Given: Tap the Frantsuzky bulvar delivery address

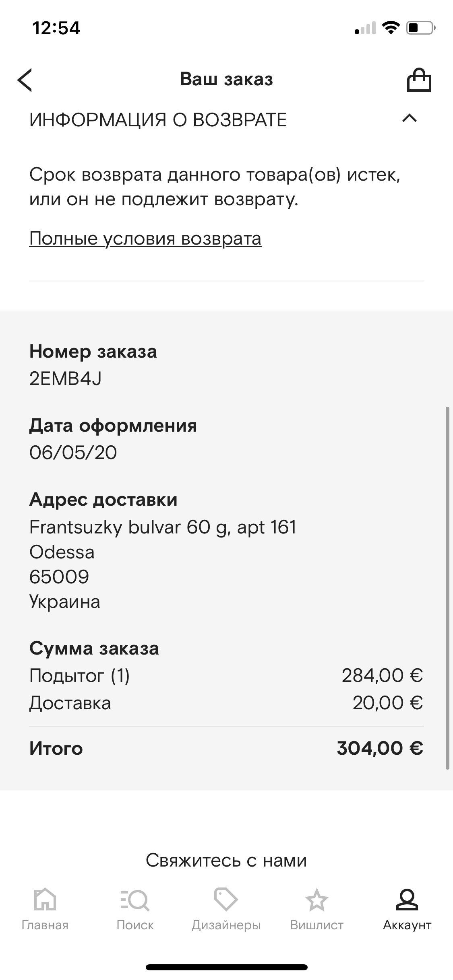Looking at the screenshot, I should [163, 527].
